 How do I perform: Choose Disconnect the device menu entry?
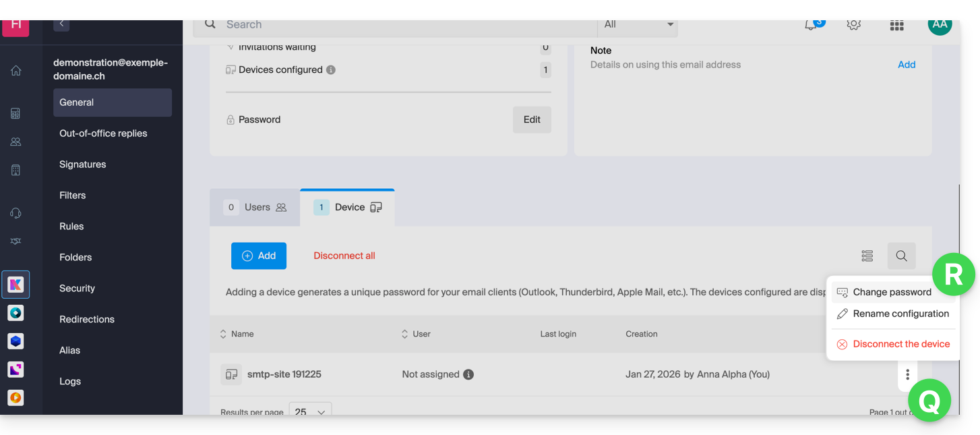pyautogui.click(x=900, y=344)
